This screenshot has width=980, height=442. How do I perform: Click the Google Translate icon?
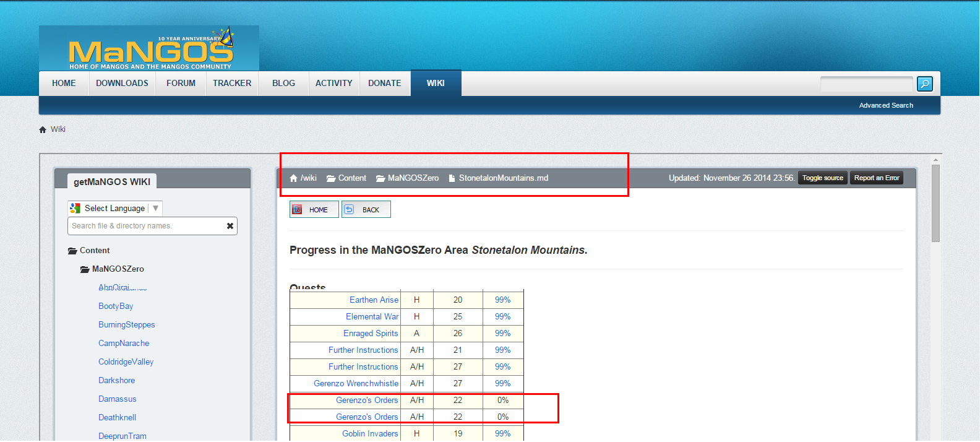tap(75, 208)
